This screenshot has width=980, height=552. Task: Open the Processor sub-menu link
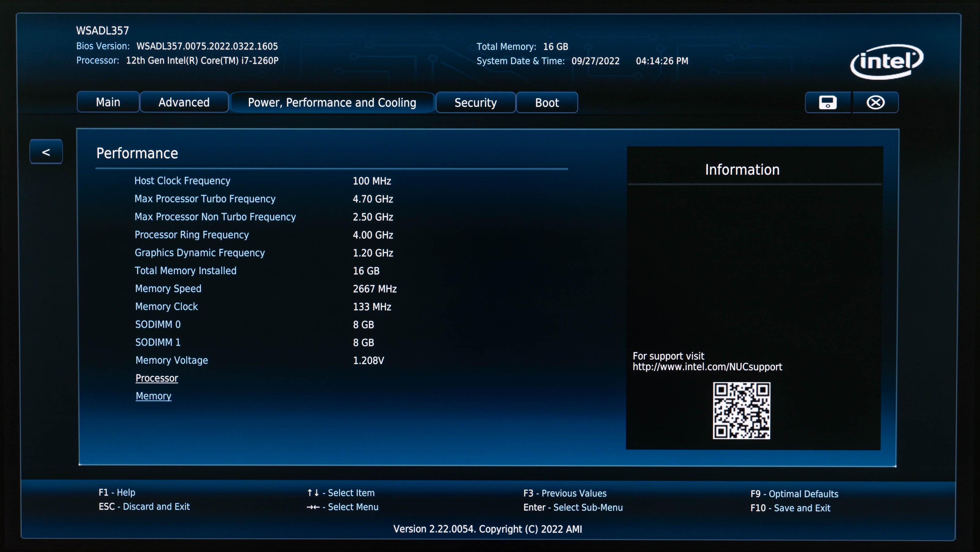click(157, 378)
